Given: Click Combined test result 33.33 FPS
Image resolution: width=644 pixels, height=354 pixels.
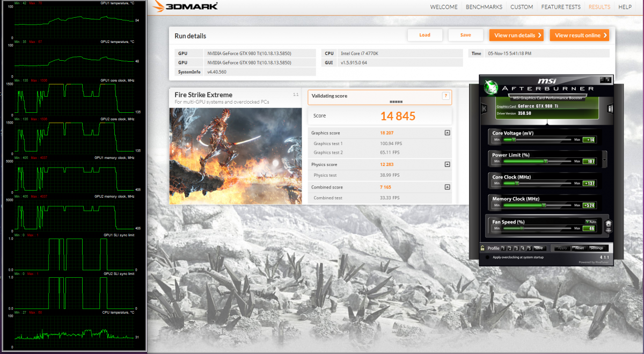Looking at the screenshot, I should coord(390,198).
